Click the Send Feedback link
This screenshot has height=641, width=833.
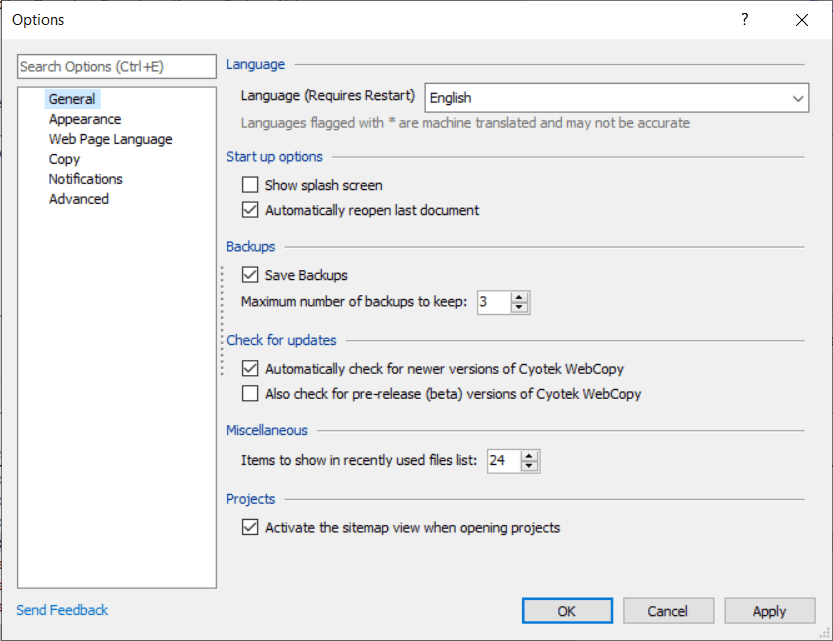pos(62,610)
